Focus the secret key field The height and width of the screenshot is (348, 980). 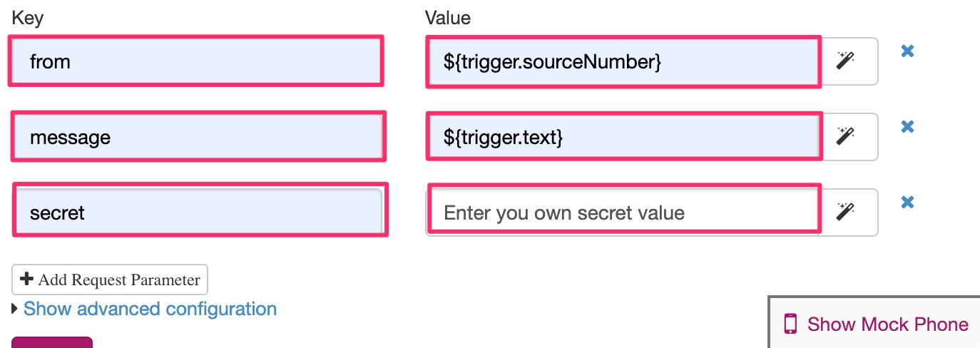click(199, 212)
